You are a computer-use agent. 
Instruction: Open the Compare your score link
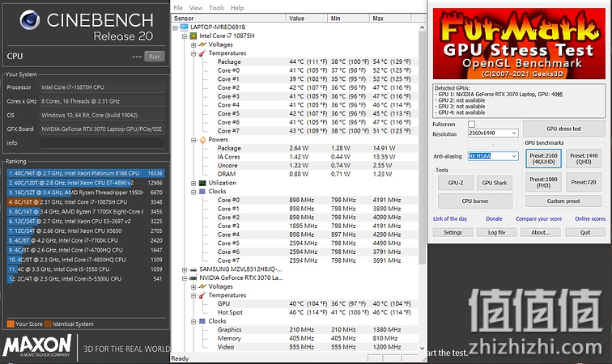click(538, 219)
